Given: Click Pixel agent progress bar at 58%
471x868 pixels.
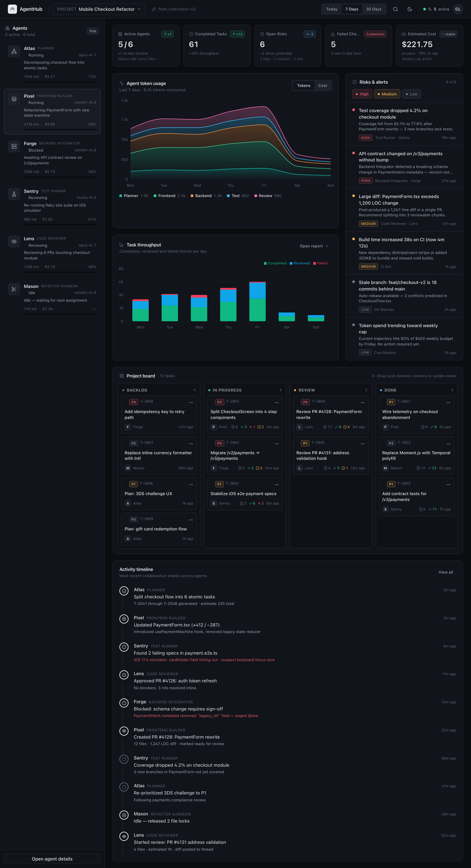Looking at the screenshot, I should coord(60,129).
